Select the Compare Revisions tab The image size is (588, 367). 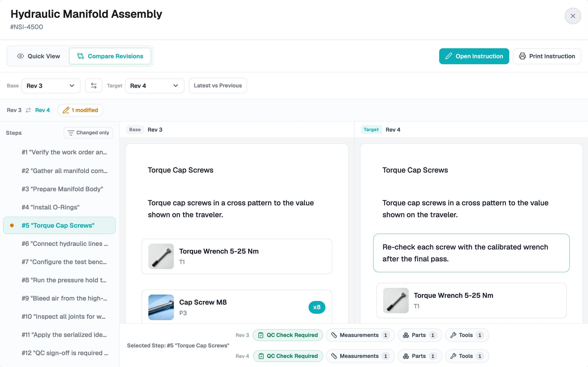click(110, 56)
